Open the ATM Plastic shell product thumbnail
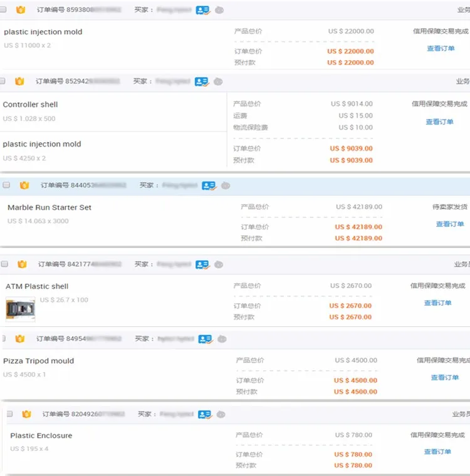This screenshot has width=470, height=476. click(x=20, y=309)
